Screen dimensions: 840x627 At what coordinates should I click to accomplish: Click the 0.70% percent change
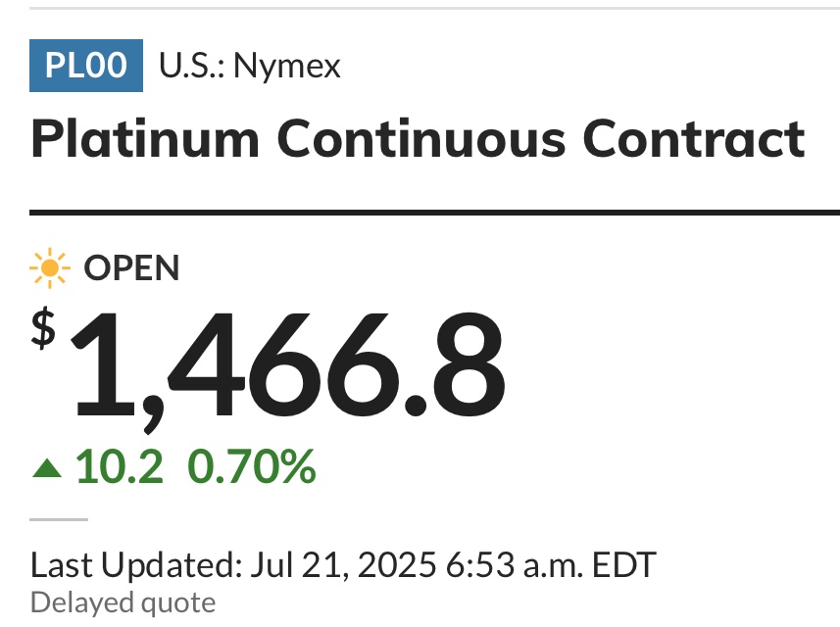click(252, 467)
